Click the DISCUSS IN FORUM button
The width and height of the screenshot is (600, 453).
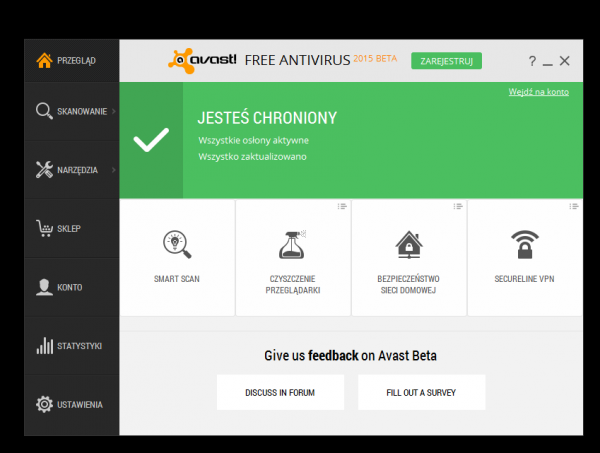280,392
